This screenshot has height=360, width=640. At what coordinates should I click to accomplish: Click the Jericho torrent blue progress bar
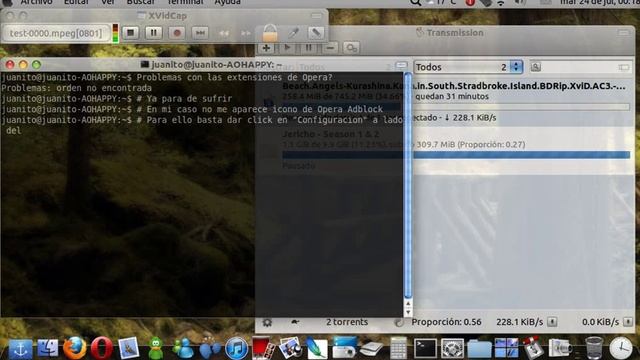pos(456,155)
